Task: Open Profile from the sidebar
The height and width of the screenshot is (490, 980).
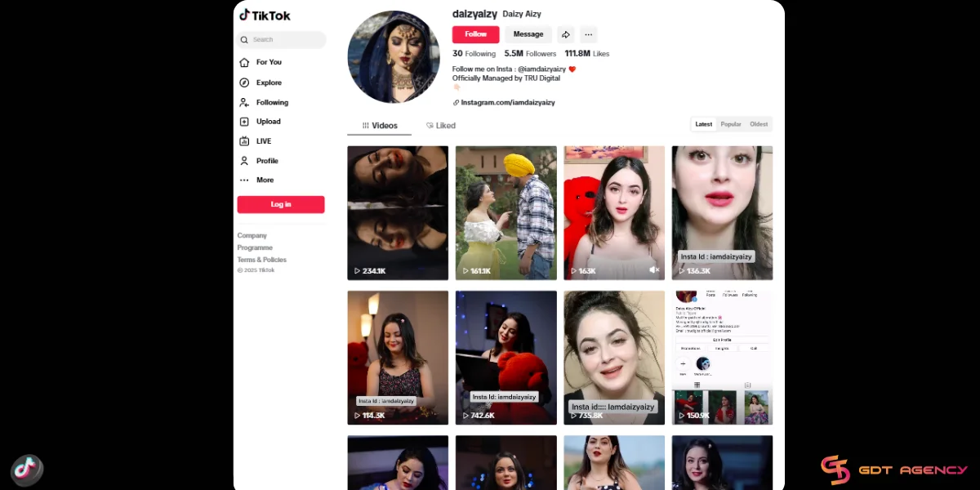Action: coord(260,161)
